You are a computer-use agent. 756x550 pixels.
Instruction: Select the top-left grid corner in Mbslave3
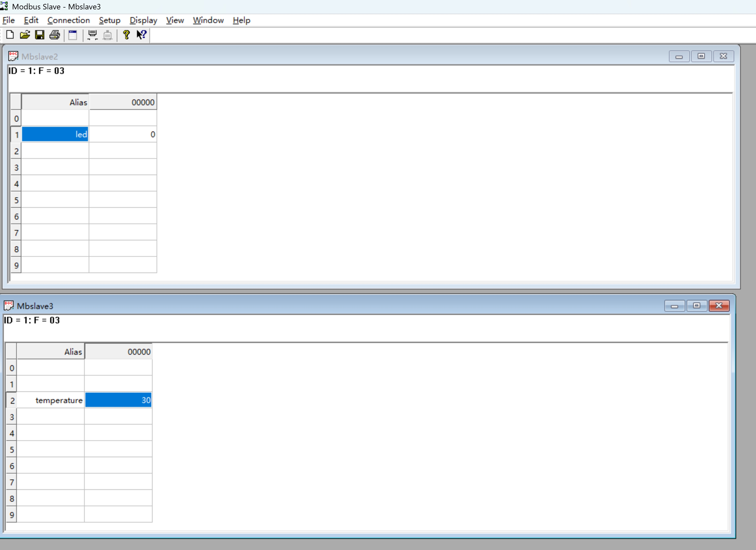click(x=12, y=352)
